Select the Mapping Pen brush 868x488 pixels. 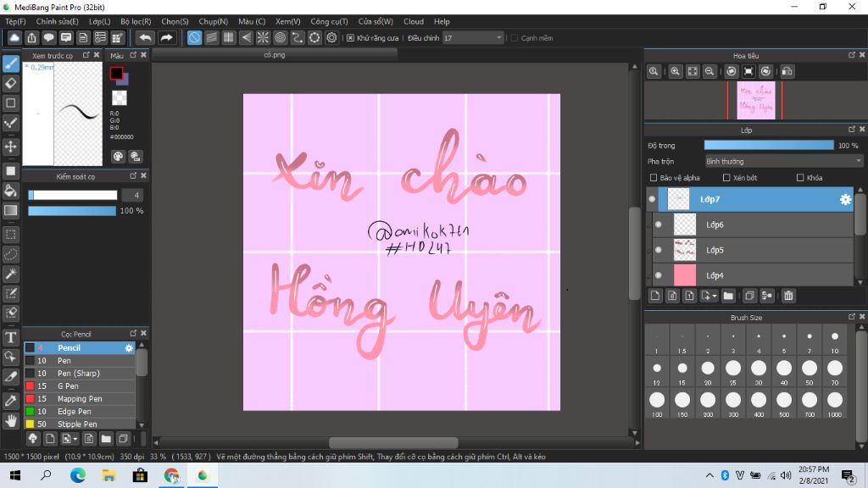(79, 399)
